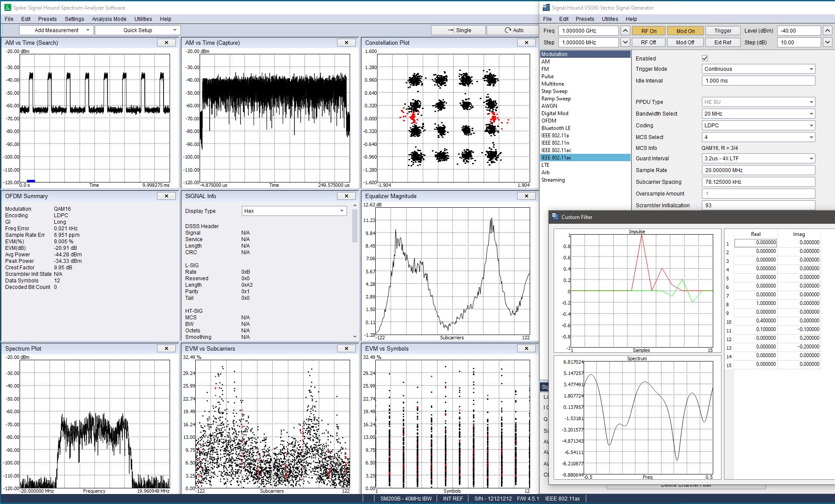
Task: Open the Quick Setup dropdown
Action: (x=137, y=30)
